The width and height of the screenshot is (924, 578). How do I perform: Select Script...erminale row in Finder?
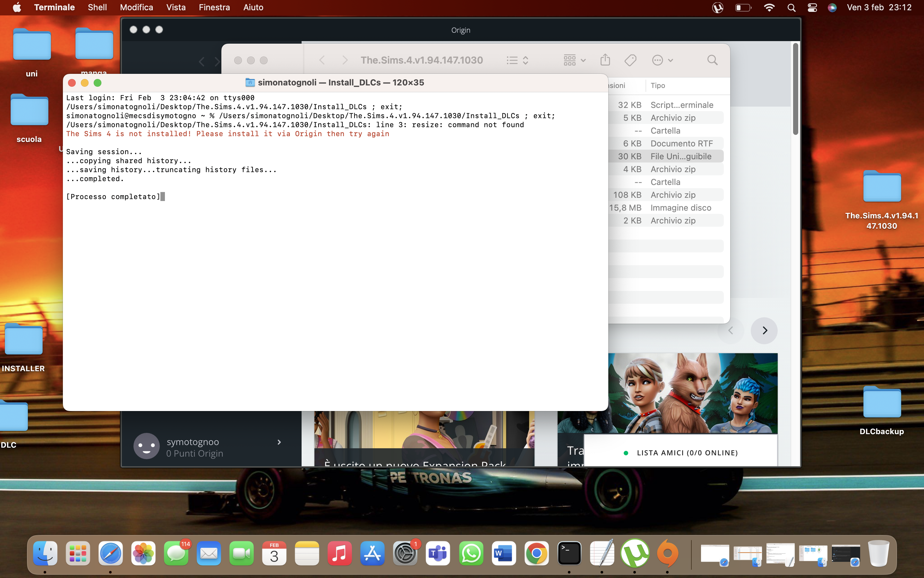(666, 105)
